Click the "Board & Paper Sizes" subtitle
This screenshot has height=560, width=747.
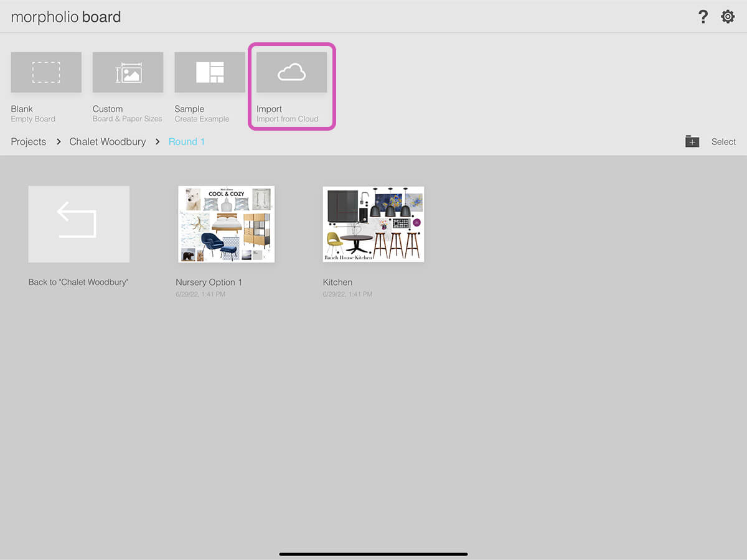[x=128, y=119]
